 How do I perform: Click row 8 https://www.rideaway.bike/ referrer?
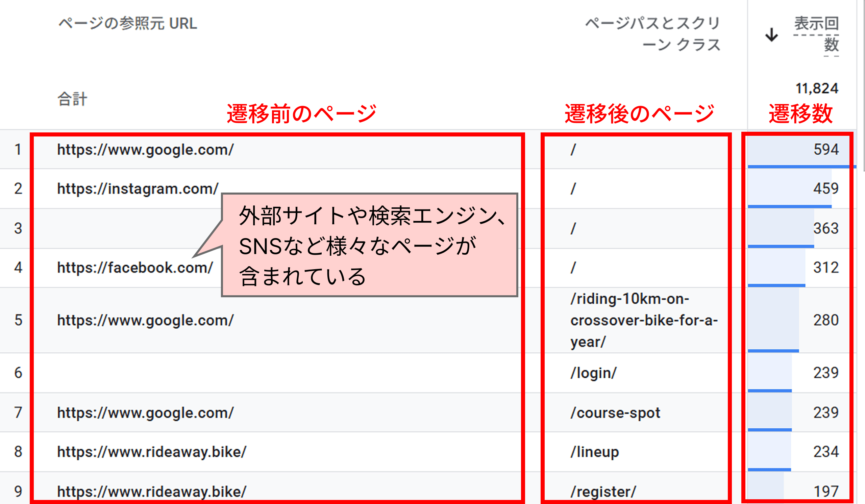tap(152, 452)
